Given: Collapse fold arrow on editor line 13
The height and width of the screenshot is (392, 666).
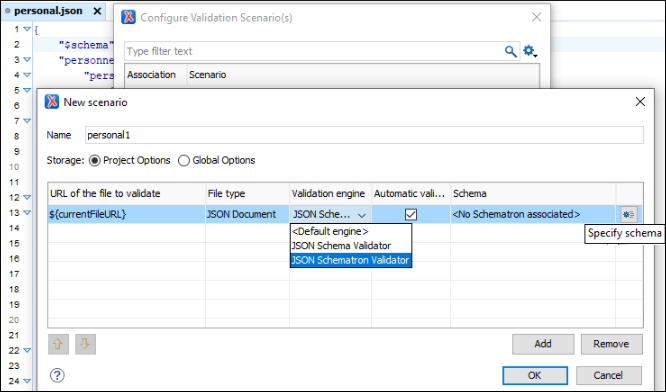Looking at the screenshot, I should 27,213.
